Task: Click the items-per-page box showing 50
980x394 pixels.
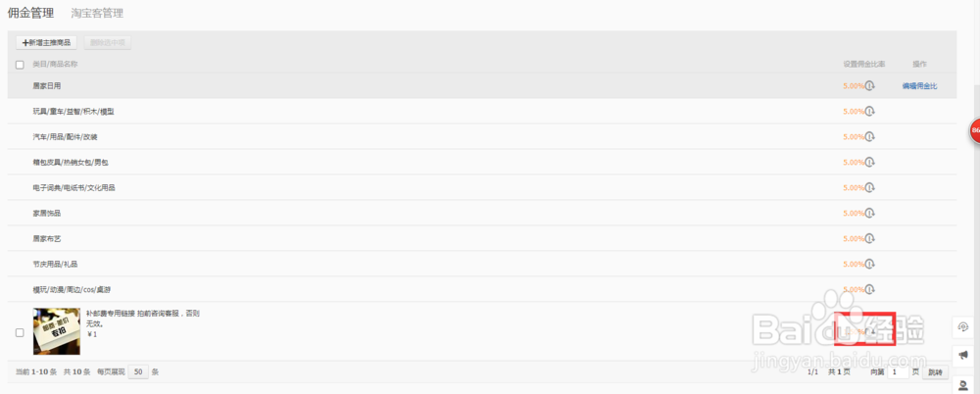Action: [138, 372]
